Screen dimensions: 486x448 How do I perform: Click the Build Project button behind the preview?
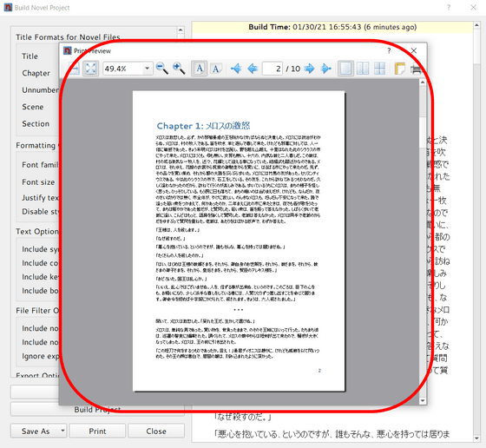coord(97,410)
